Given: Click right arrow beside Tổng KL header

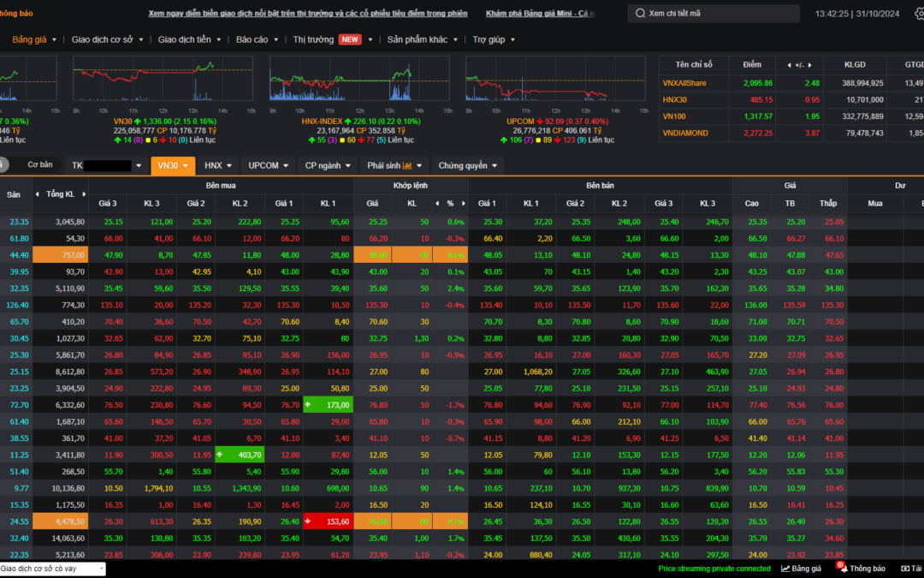Looking at the screenshot, I should coord(83,195).
